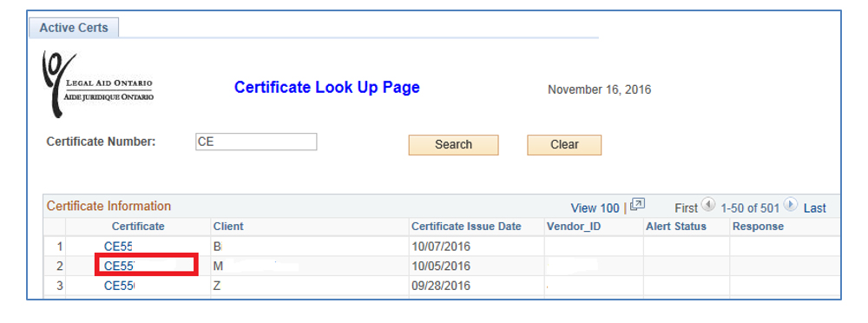Open grid in new window icon
This screenshot has height=323, width=868.
pyautogui.click(x=638, y=204)
